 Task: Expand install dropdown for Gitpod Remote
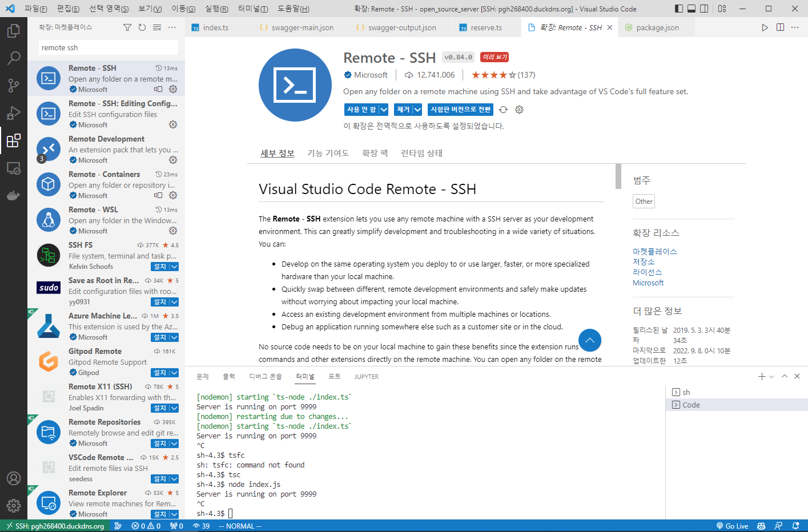point(174,373)
